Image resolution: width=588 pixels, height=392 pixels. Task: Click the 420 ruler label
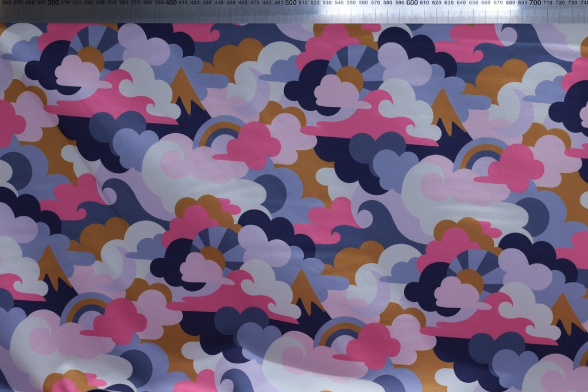coord(195,3)
